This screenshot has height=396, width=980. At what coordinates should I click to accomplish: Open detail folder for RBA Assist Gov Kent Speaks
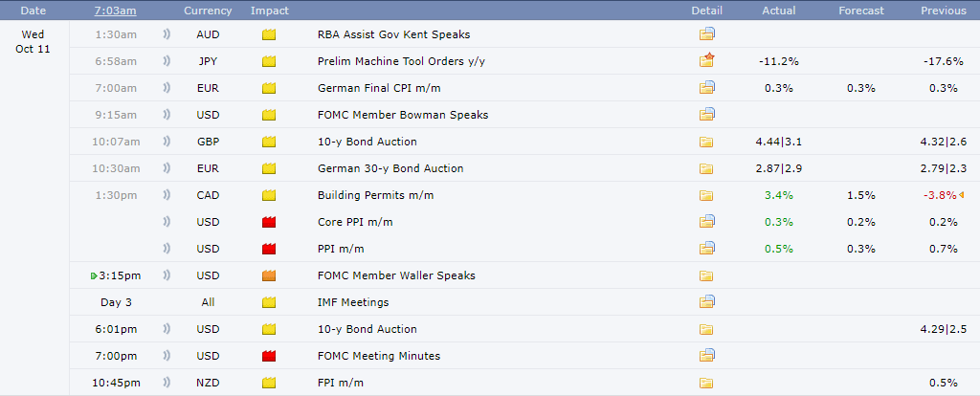706,34
